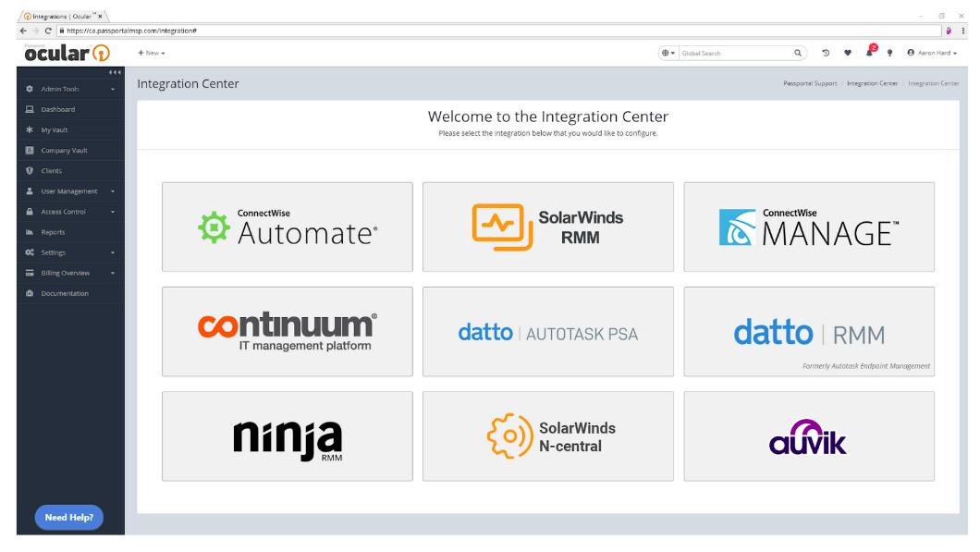The height and width of the screenshot is (552, 980).
Task: Select the ConnectWise Manage integration tile
Action: (x=809, y=227)
